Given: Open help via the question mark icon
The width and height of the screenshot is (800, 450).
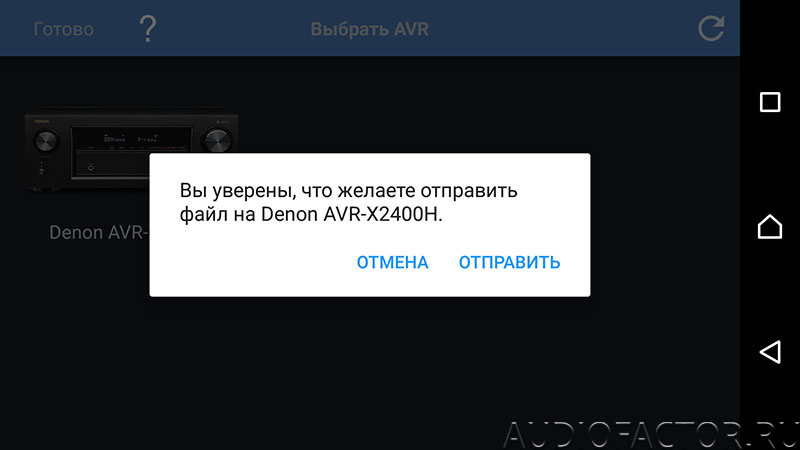Looking at the screenshot, I should pos(148,29).
